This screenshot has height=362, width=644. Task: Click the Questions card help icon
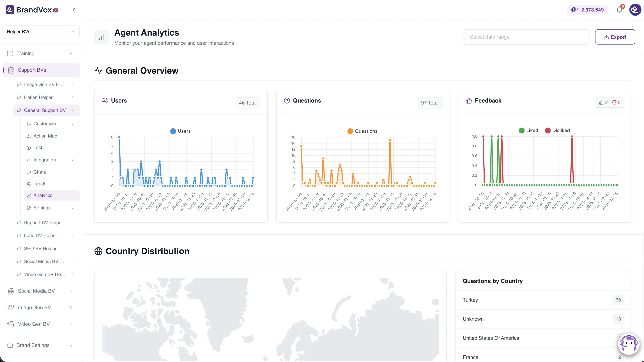[287, 100]
